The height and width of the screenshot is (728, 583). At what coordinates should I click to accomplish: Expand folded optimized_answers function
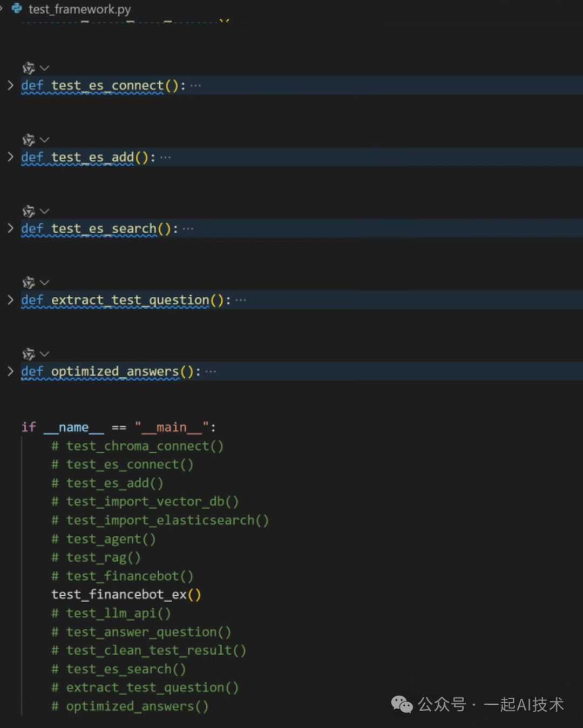10,371
